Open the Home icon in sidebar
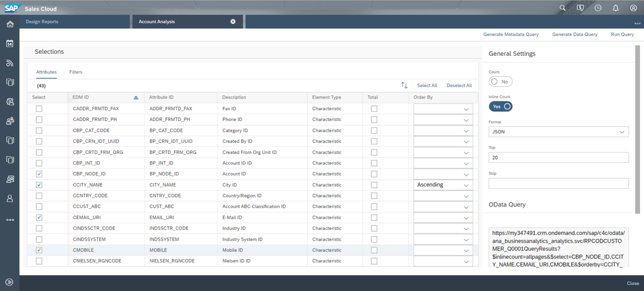 coord(10,24)
